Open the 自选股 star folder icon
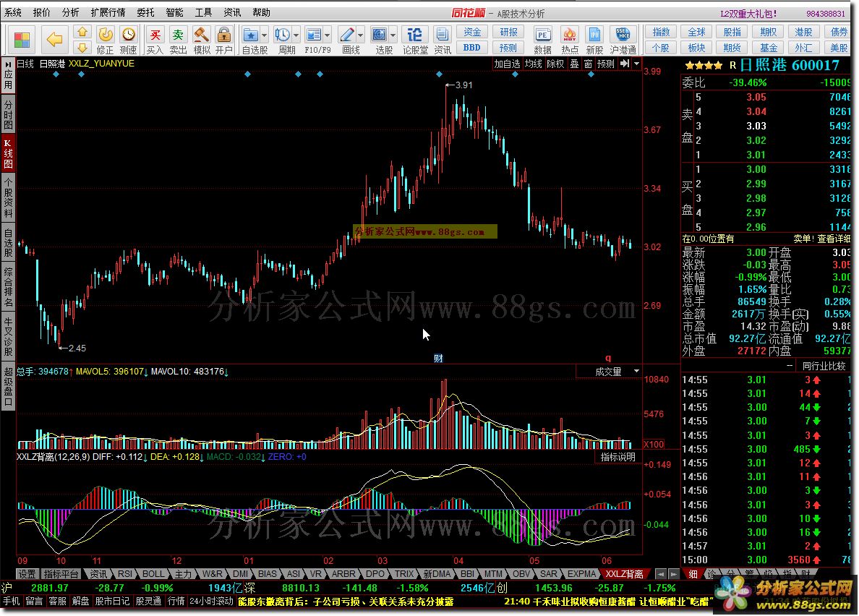The image size is (859, 616). click(x=250, y=35)
